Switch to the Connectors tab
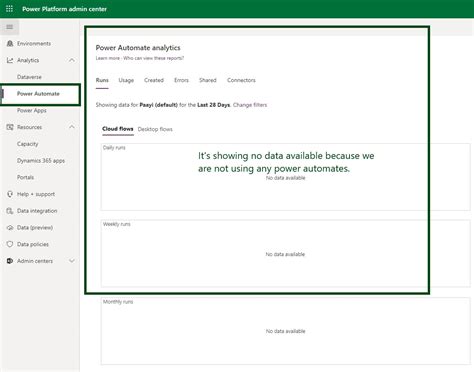The height and width of the screenshot is (372, 474). pyautogui.click(x=241, y=80)
